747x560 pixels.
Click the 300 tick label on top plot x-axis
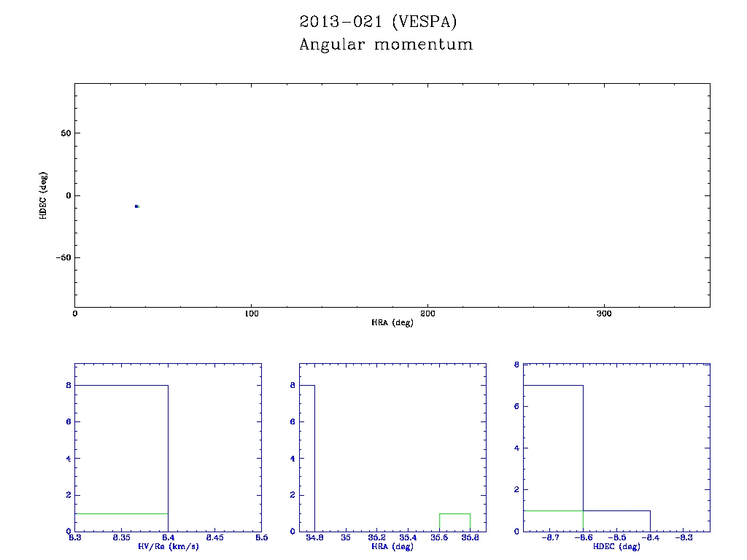click(604, 314)
